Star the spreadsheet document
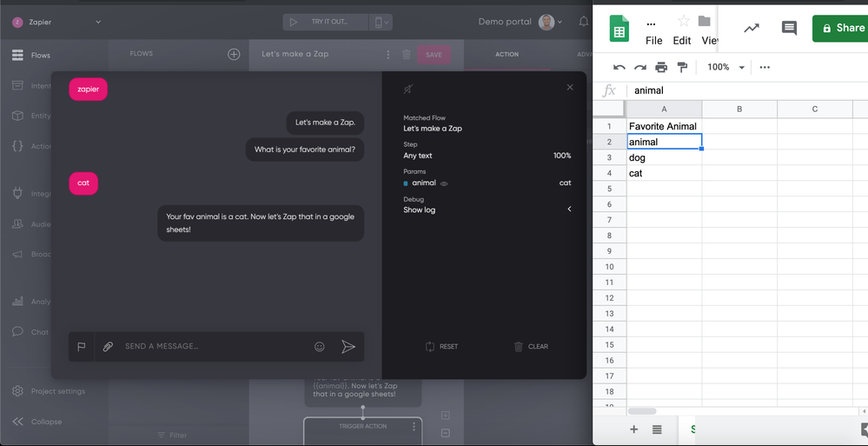 pos(684,21)
